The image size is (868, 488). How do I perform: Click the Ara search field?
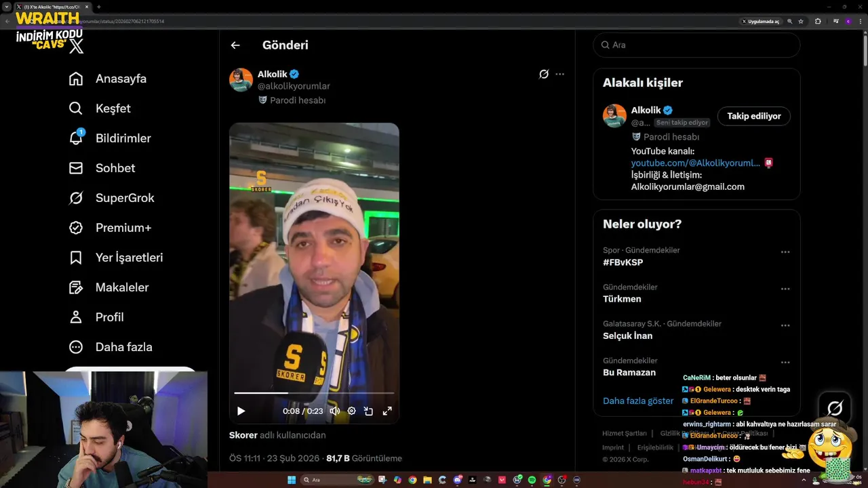696,45
